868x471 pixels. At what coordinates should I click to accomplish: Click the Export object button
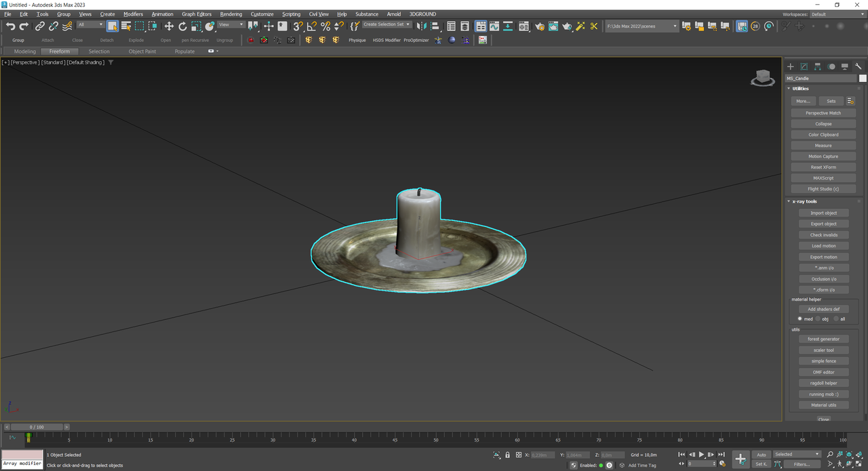point(823,224)
